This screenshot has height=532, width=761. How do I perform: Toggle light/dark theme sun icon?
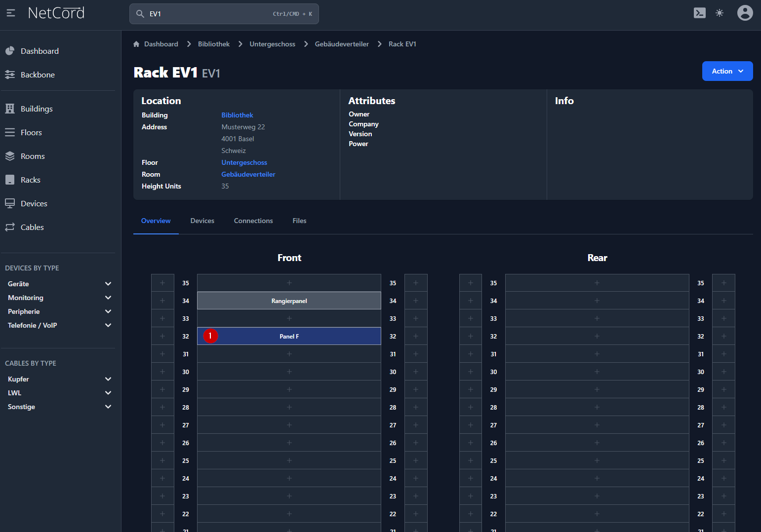pyautogui.click(x=720, y=13)
